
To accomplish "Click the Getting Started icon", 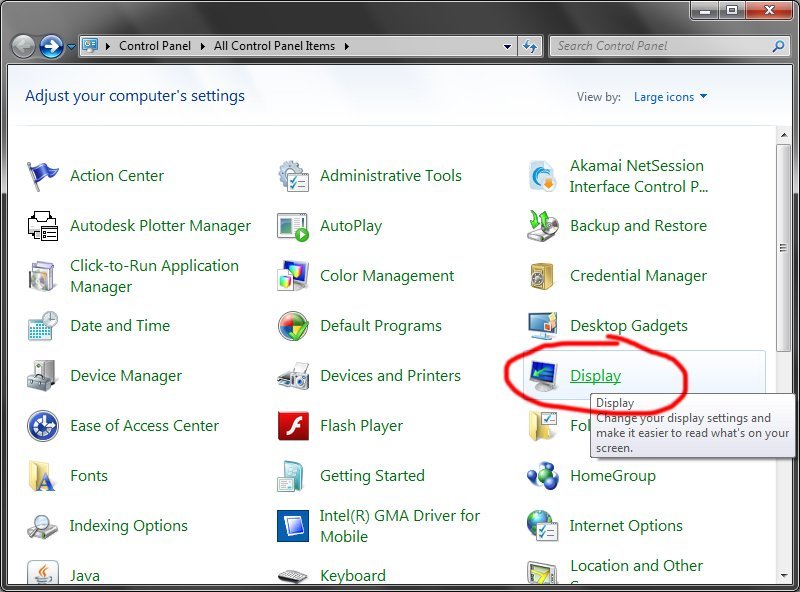I will pyautogui.click(x=291, y=476).
